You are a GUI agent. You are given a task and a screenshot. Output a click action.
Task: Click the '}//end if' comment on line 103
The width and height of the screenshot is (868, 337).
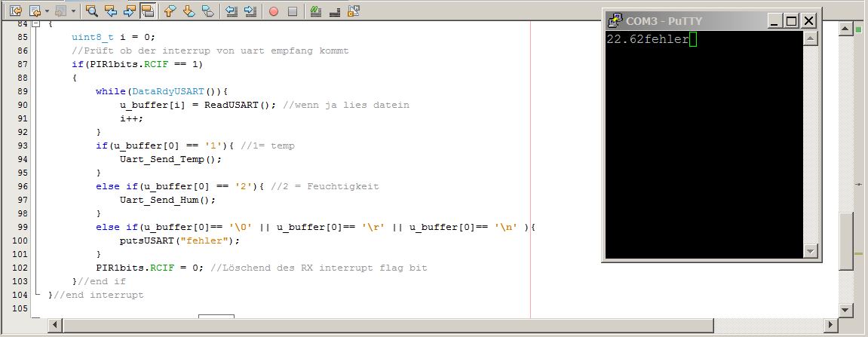[x=99, y=281]
